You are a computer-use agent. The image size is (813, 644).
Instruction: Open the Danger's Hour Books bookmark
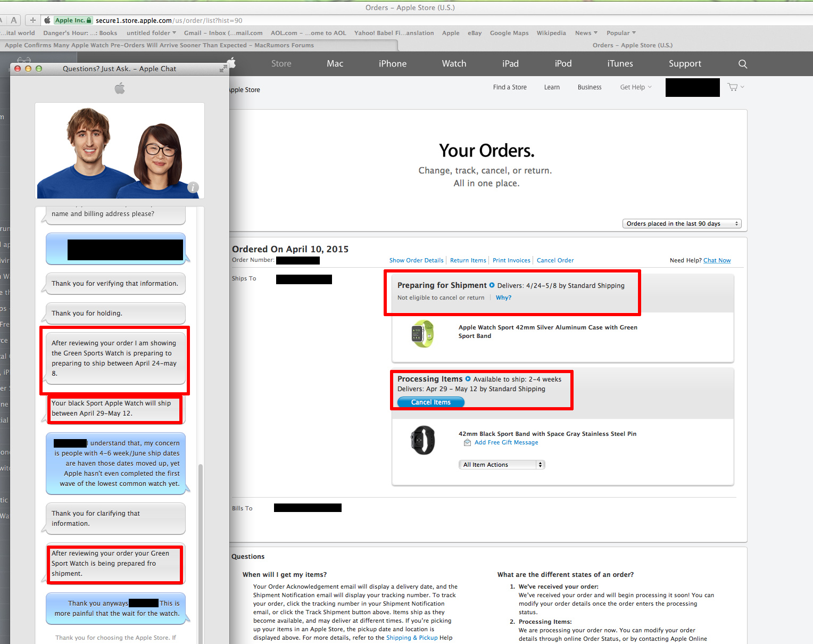coord(80,33)
